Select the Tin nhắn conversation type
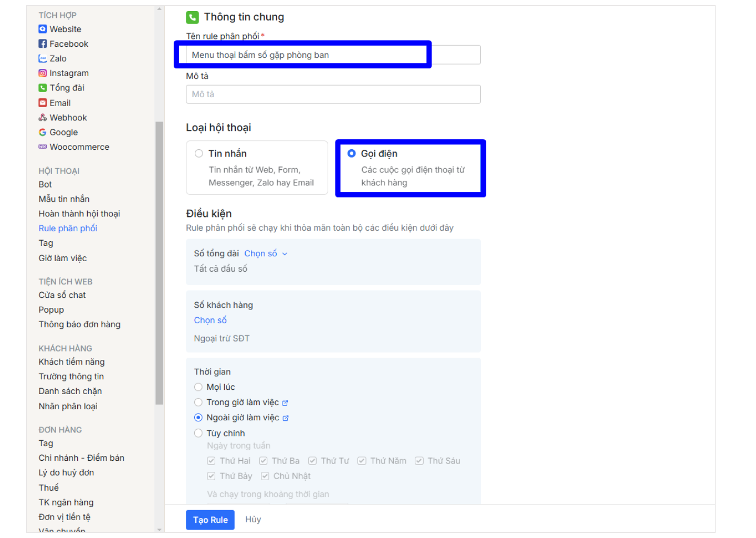The width and height of the screenshot is (756, 538). click(199, 153)
